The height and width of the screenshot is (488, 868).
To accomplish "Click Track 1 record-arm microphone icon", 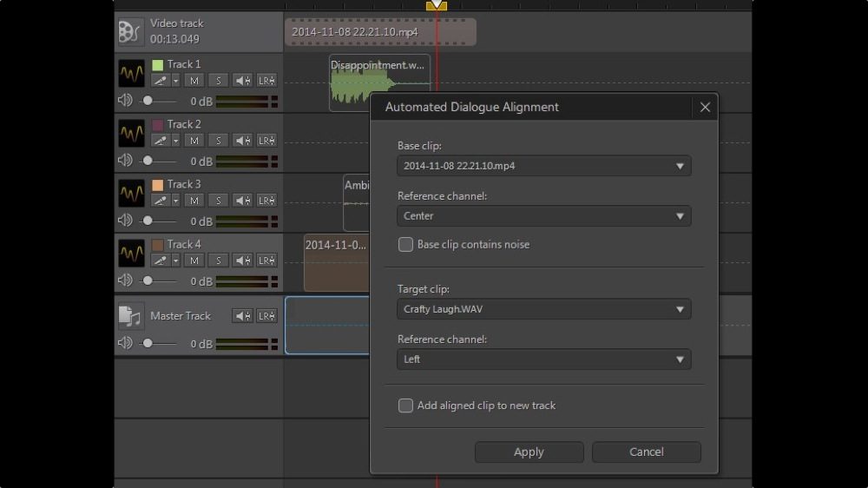I will [x=161, y=81].
